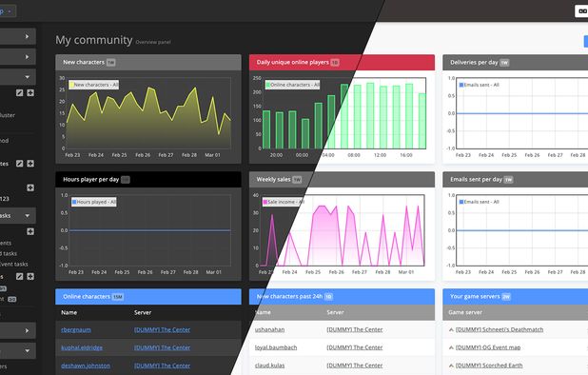Click the edit pencil icon in the 'tes' sidebar row
Screen dimensions: 588x375
coord(19,164)
